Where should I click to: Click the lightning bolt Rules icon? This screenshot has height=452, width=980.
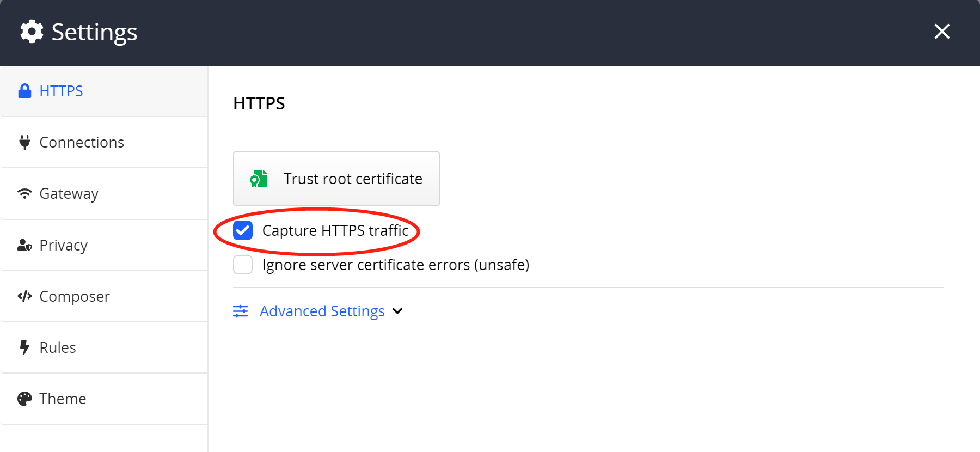coord(24,347)
